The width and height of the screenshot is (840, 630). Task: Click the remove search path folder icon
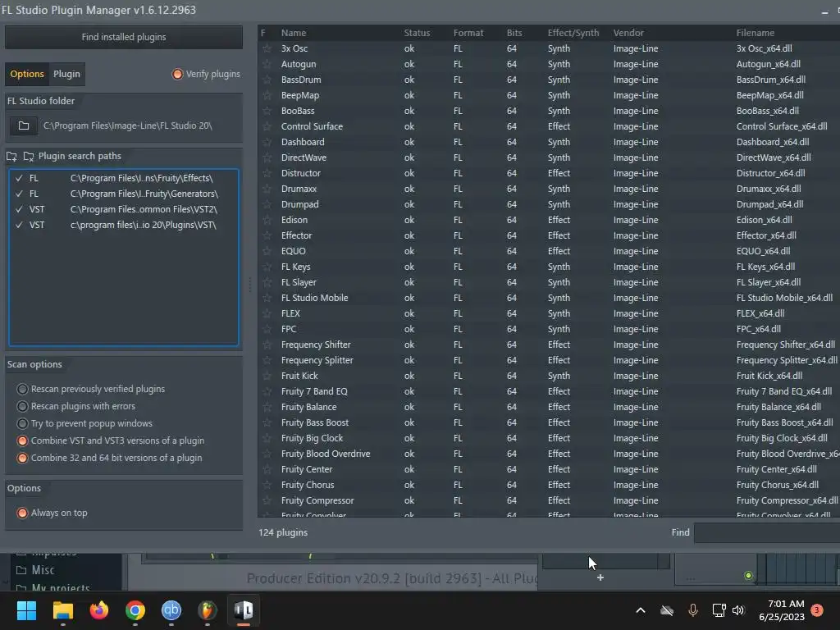coord(29,157)
